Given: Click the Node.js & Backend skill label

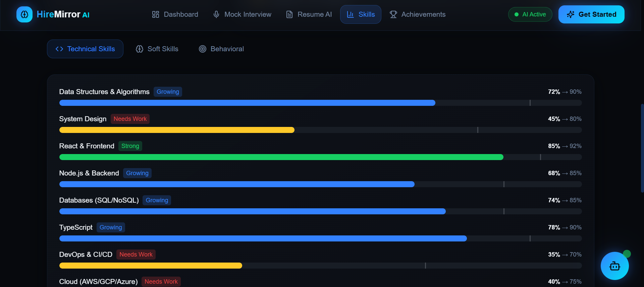Looking at the screenshot, I should (x=89, y=173).
